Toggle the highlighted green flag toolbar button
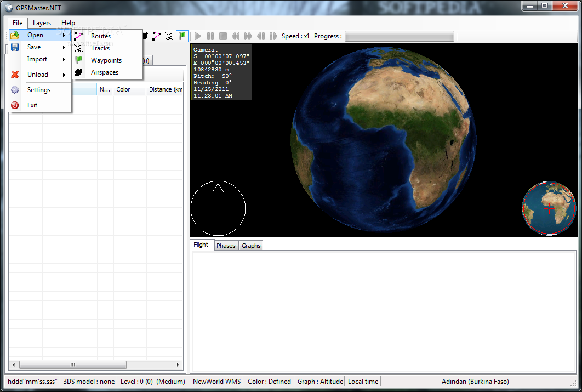This screenshot has width=582, height=392. pyautogui.click(x=182, y=36)
